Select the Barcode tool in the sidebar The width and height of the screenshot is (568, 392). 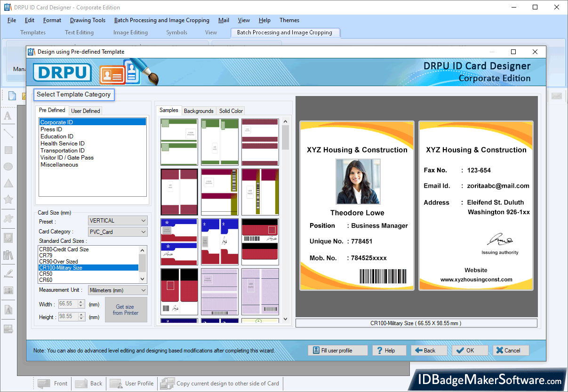tap(8, 290)
